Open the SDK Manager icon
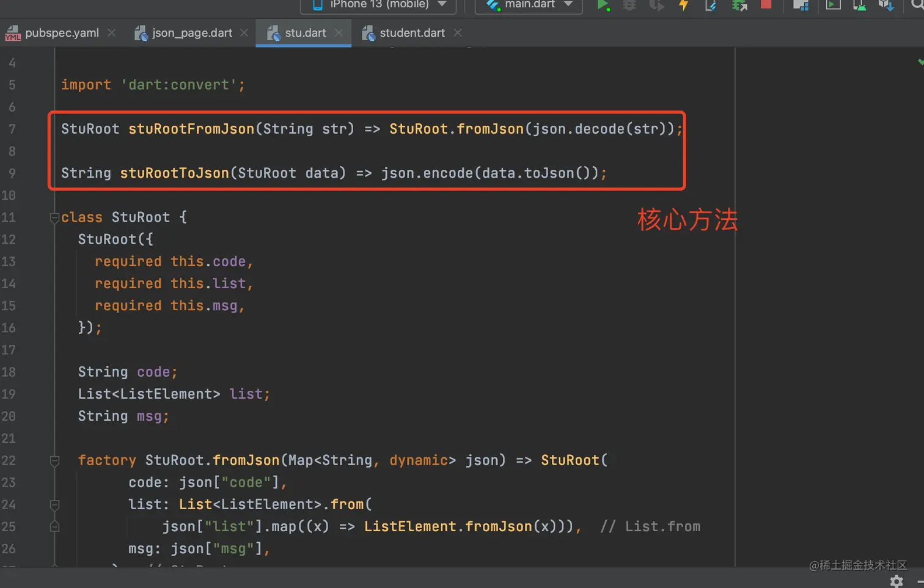 pyautogui.click(x=886, y=5)
